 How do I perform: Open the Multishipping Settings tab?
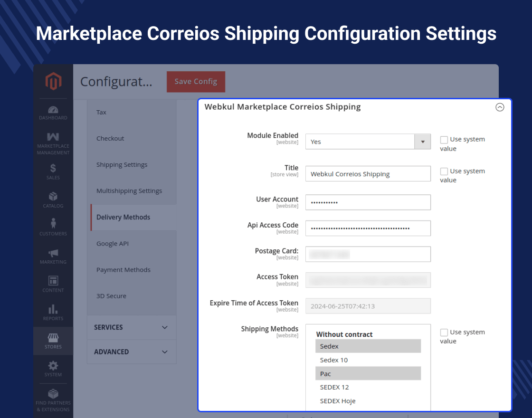(132, 190)
